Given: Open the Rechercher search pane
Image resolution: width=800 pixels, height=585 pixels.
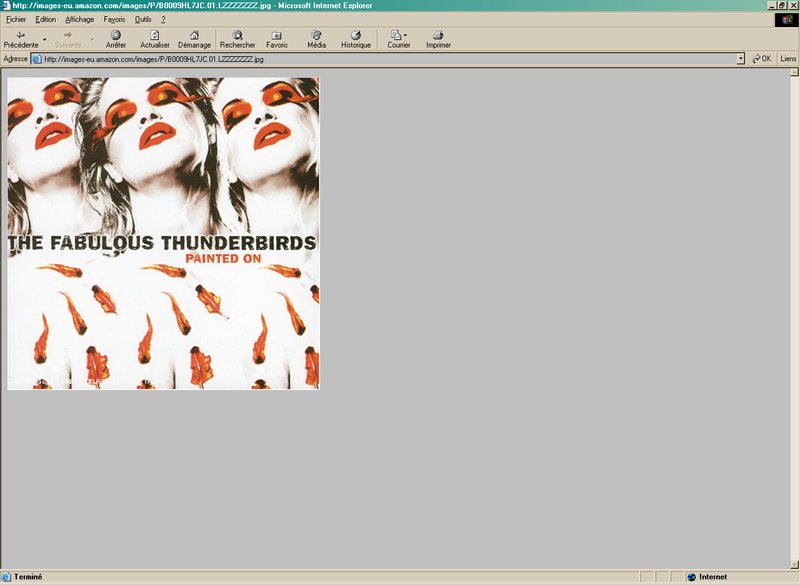Looking at the screenshot, I should coord(237,40).
